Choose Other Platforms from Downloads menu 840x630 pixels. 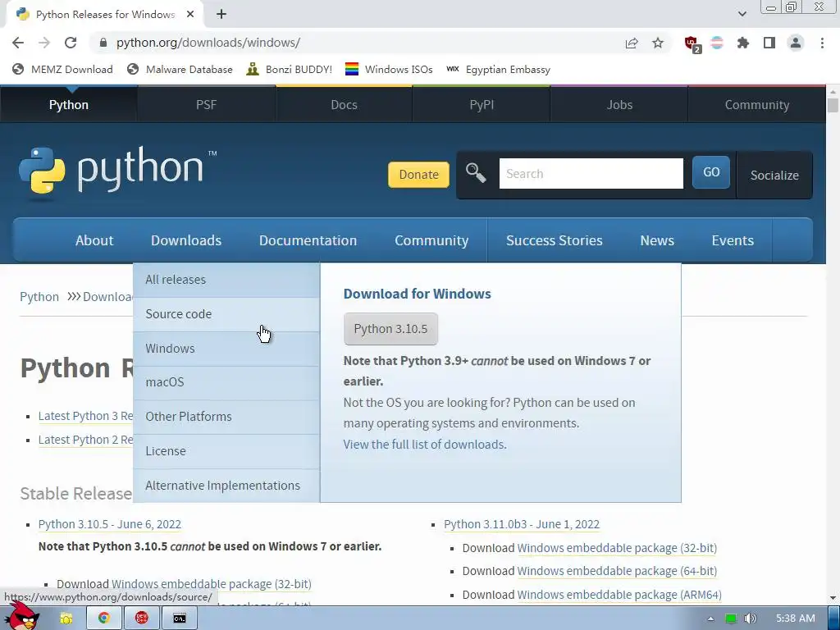[226, 417]
